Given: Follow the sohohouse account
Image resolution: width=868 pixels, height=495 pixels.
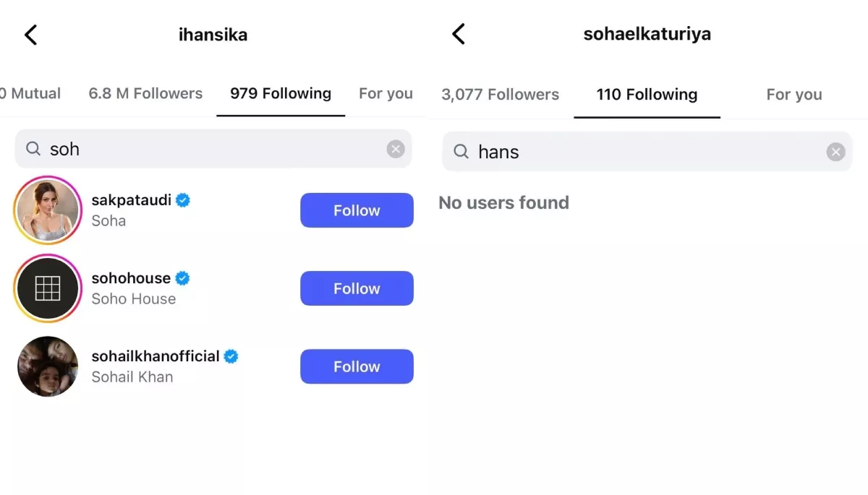Looking at the screenshot, I should pos(357,288).
